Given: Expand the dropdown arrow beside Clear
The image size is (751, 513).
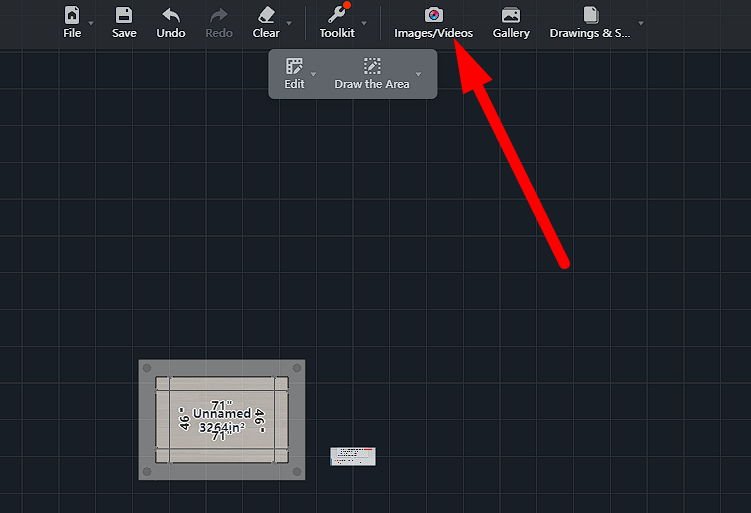Looking at the screenshot, I should tap(289, 23).
